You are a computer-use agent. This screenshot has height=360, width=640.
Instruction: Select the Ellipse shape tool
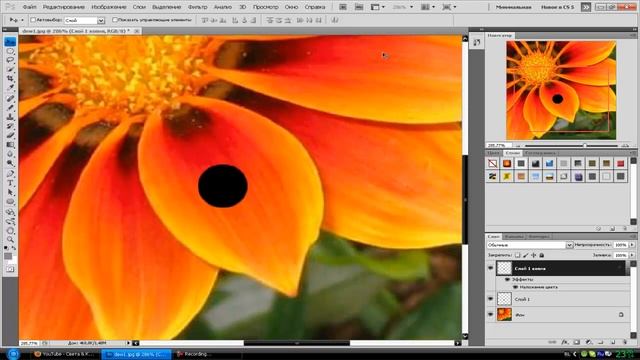[10, 202]
